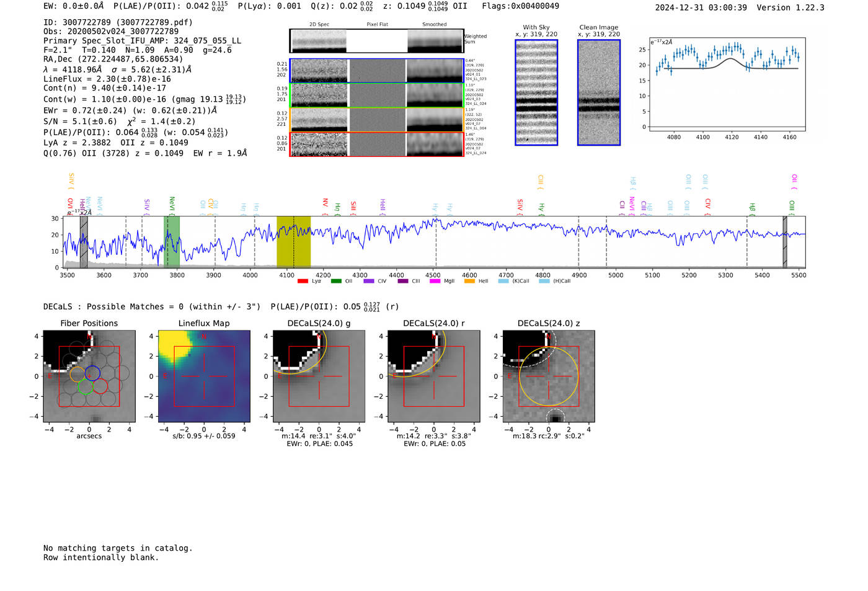Click the Pixel Flat column header
The image size is (868, 591).
point(377,25)
